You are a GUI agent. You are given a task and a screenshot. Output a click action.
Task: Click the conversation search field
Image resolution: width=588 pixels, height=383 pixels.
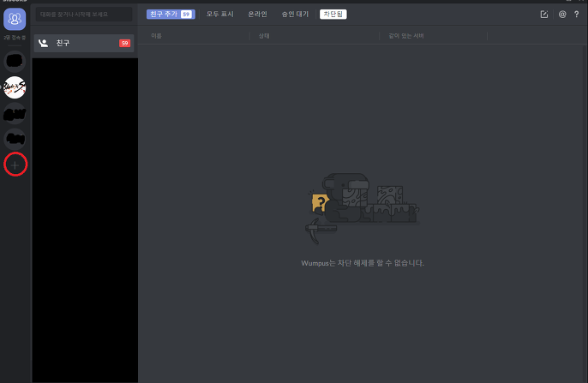(84, 15)
